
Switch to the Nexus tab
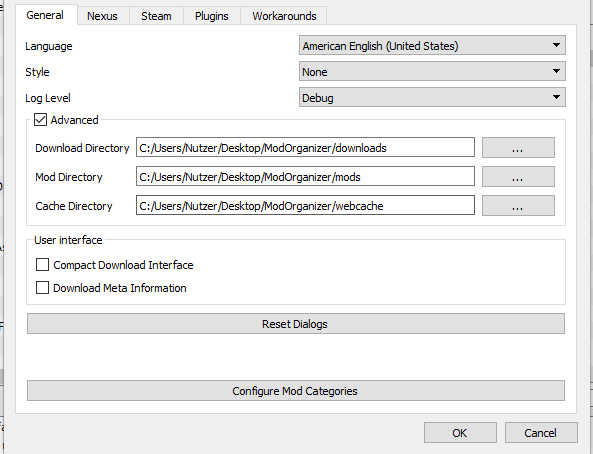[102, 16]
